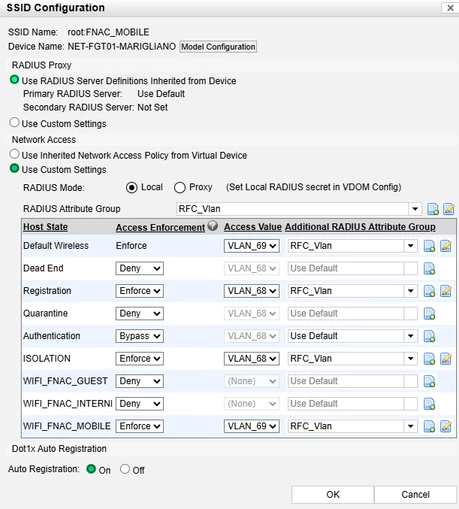Select Use Inherited Network Access Policy option
Image resolution: width=459 pixels, height=509 pixels.
click(14, 154)
